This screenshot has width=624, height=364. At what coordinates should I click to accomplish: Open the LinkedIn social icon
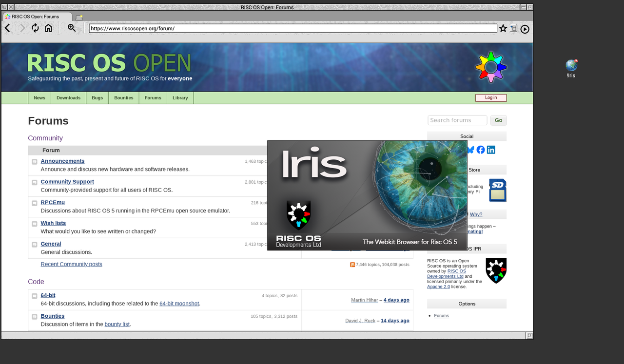point(491,150)
